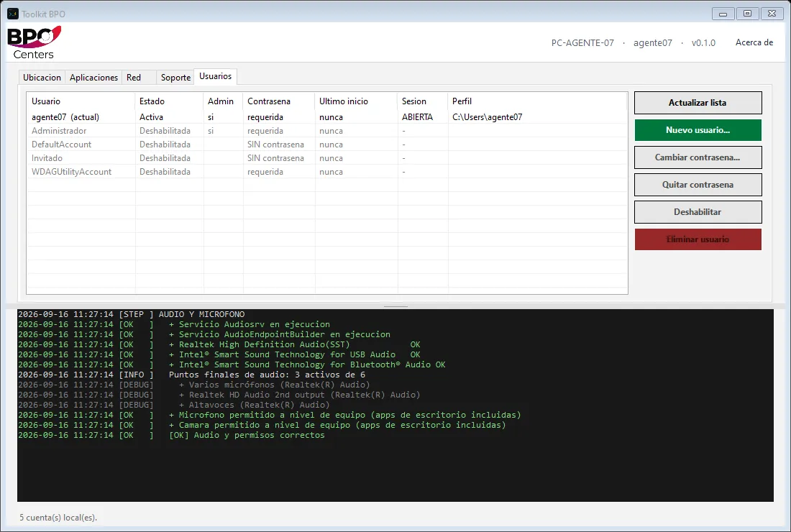The width and height of the screenshot is (791, 532).
Task: Click the PC-AGENTE-07 host name label
Action: 582,43
